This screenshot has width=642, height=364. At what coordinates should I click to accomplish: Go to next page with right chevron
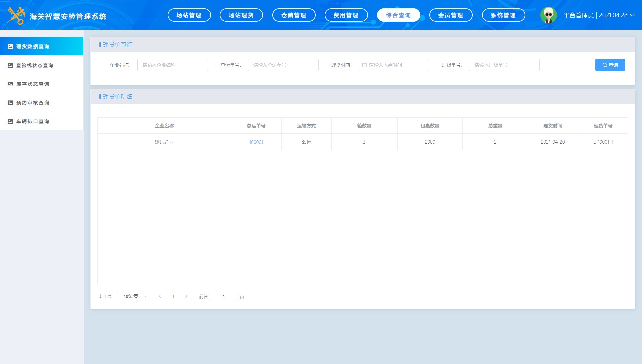click(x=186, y=296)
